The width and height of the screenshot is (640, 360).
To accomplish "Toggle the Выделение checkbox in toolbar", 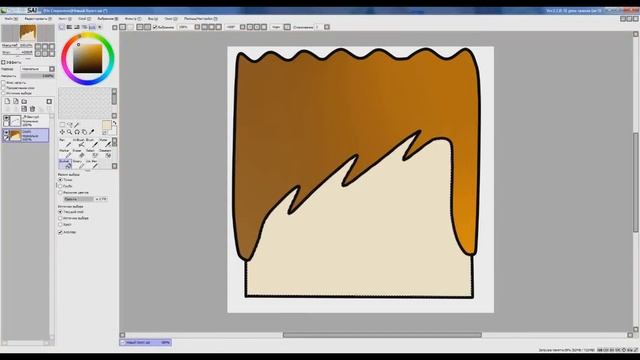I will click(x=155, y=27).
